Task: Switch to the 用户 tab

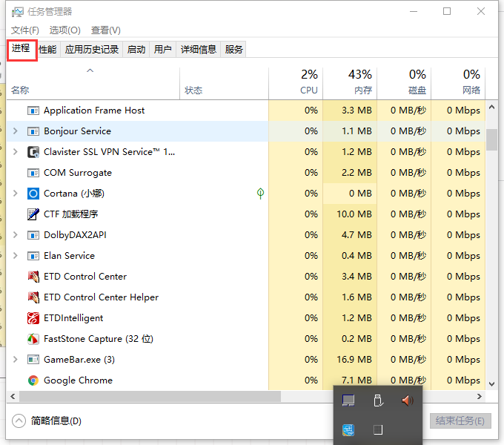Action: [x=162, y=50]
